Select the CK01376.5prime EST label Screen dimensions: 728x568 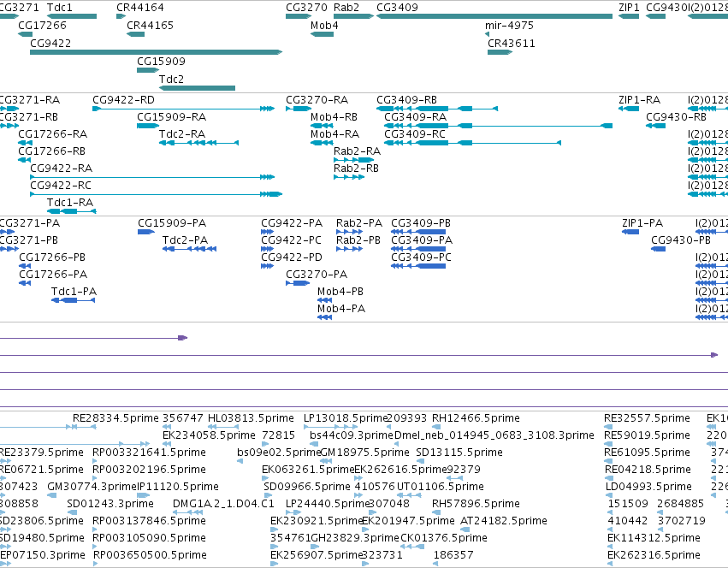pos(444,538)
